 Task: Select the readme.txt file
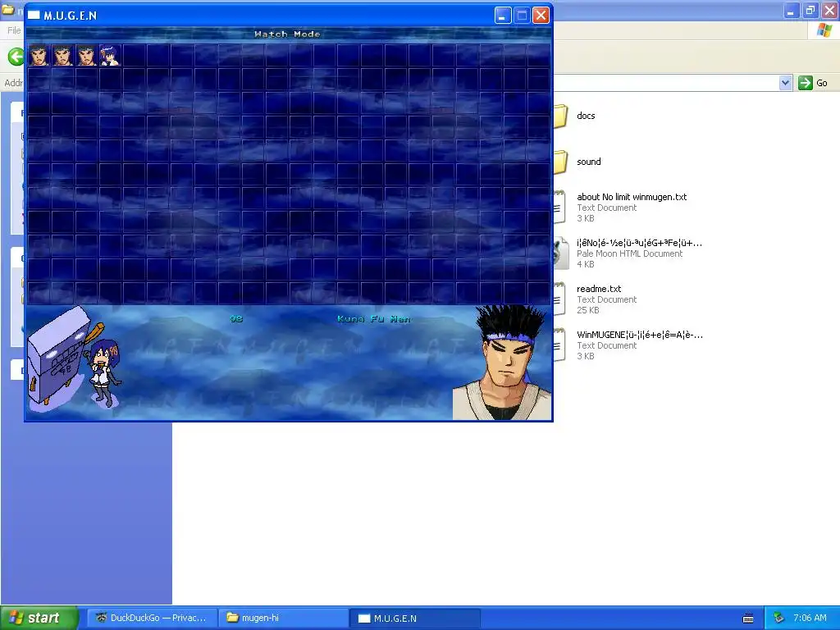[598, 289]
